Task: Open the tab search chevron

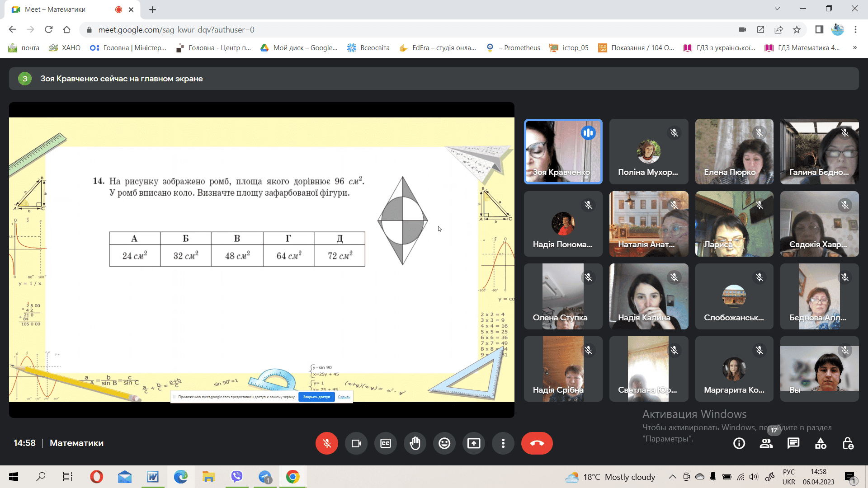Action: pyautogui.click(x=777, y=9)
